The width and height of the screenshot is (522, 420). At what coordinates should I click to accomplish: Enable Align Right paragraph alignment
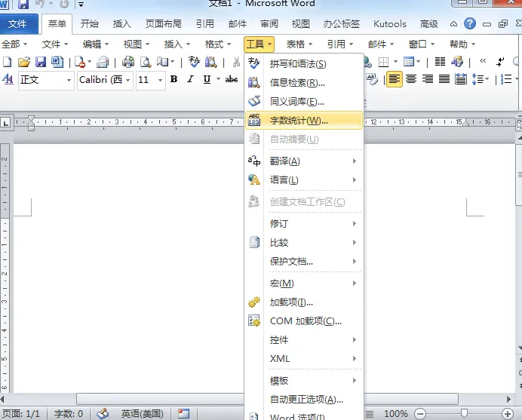coord(428,79)
